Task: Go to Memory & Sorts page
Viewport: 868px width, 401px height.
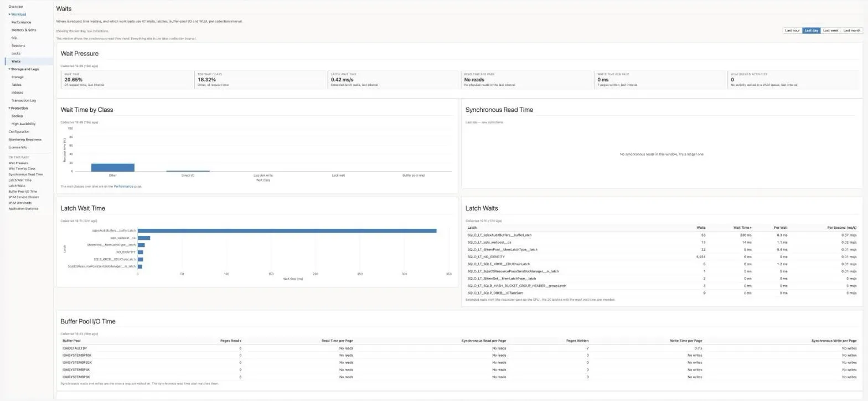Action: 24,30
